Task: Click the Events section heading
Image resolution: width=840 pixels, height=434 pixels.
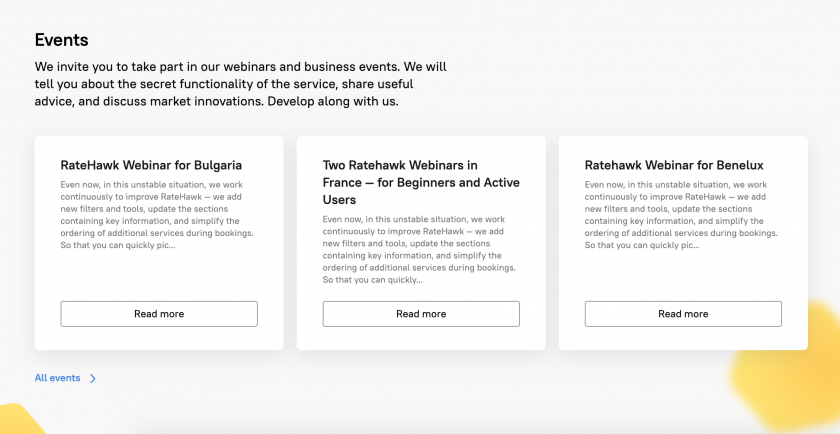Action: click(62, 40)
